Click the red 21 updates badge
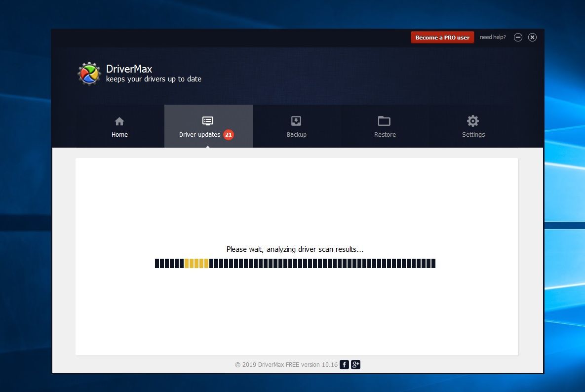This screenshot has height=392, width=585. 228,134
